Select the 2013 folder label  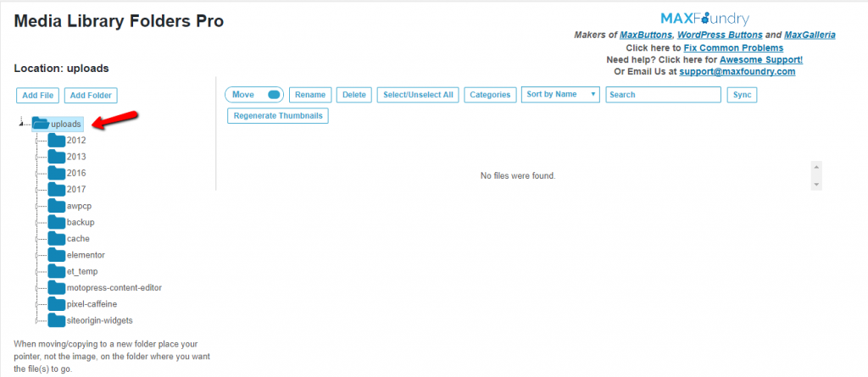pos(76,158)
